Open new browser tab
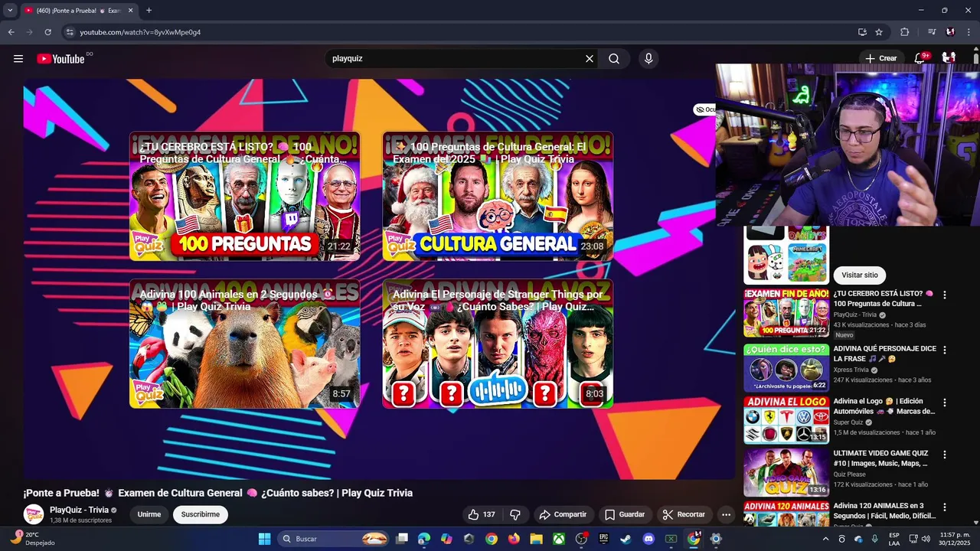980x551 pixels. 149,11
